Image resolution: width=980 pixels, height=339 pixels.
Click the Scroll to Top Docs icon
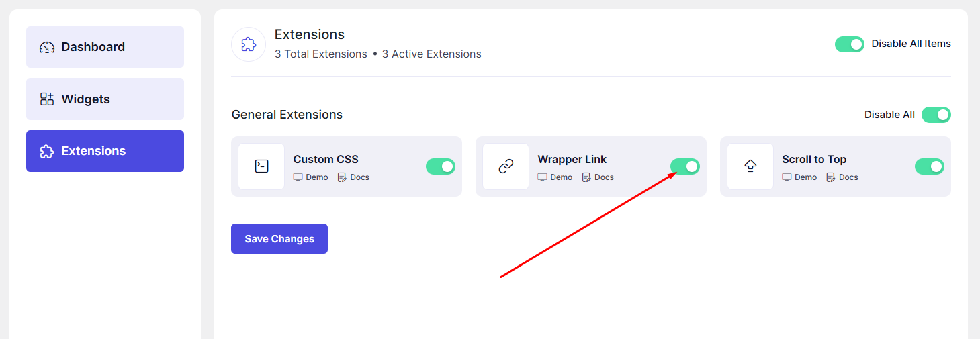click(x=831, y=177)
